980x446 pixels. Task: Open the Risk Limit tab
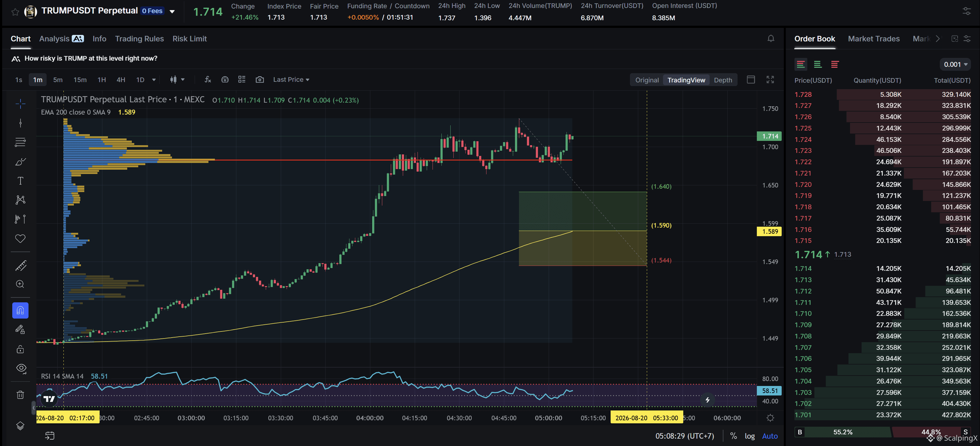(189, 39)
